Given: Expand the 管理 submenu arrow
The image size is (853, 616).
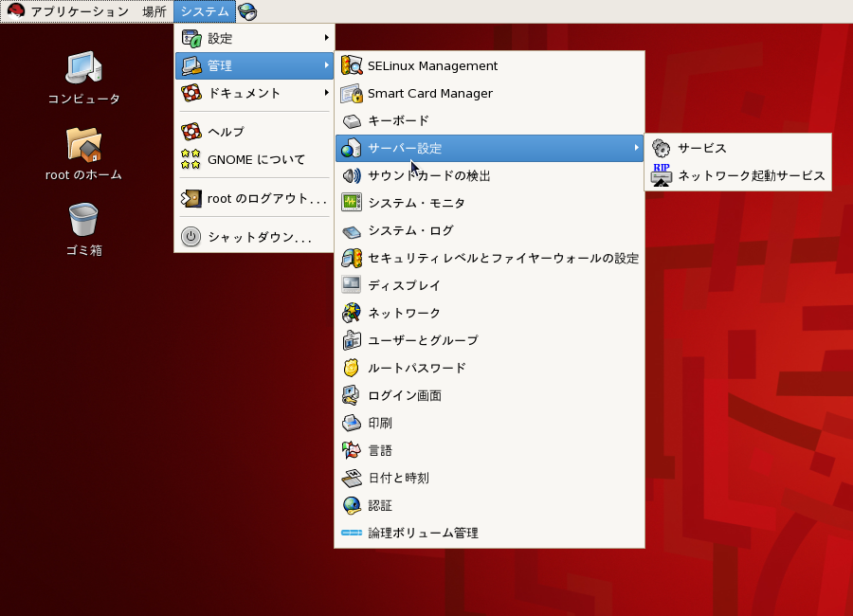Looking at the screenshot, I should coord(326,65).
